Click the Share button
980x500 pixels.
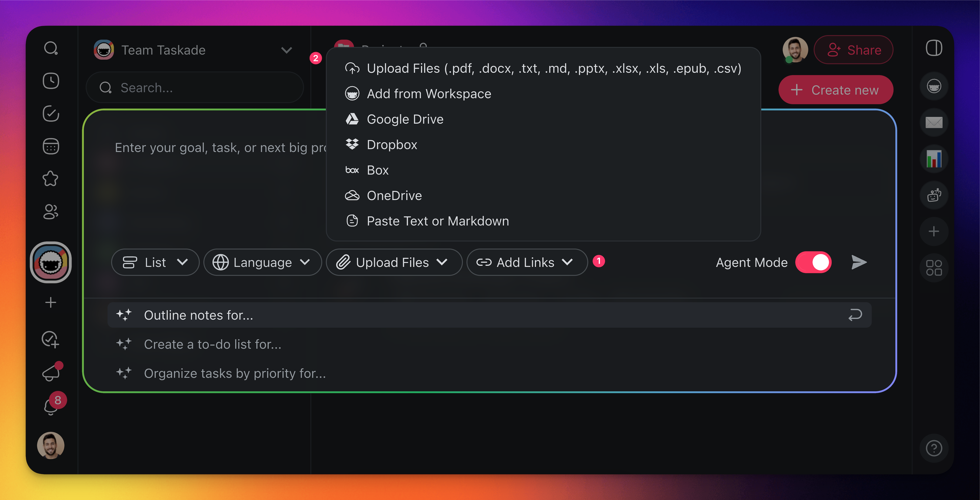pyautogui.click(x=853, y=50)
